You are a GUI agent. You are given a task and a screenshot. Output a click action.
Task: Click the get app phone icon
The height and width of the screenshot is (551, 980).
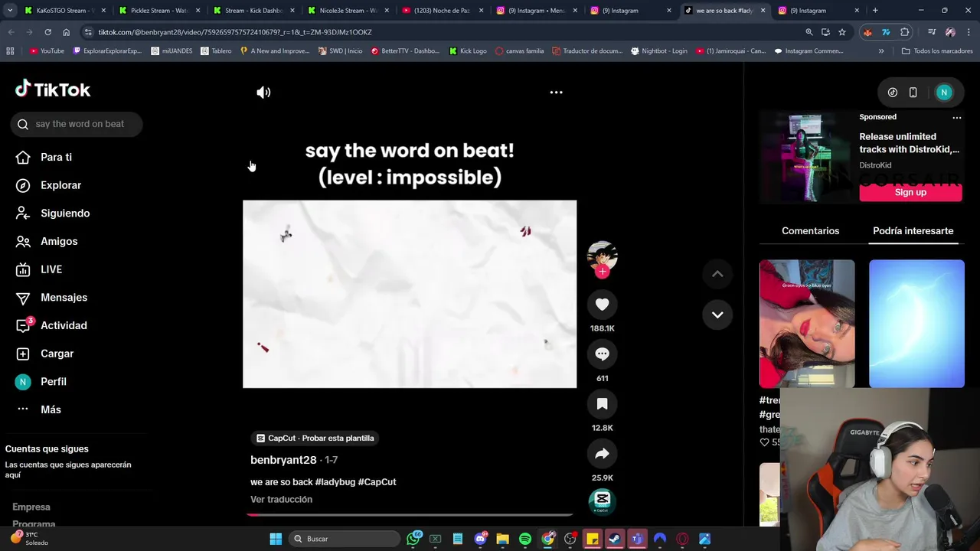click(913, 93)
